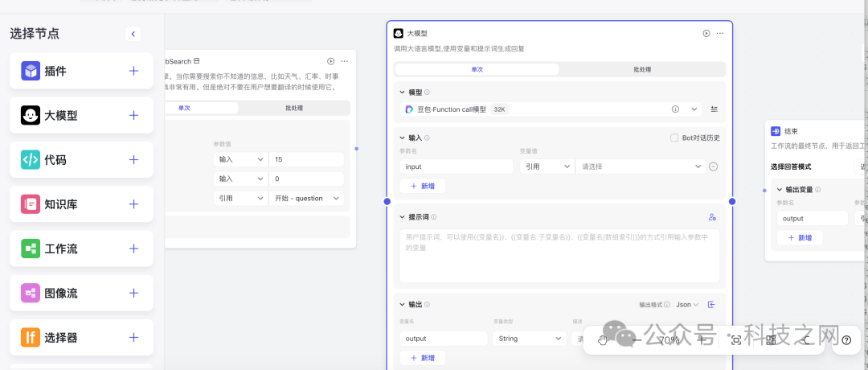This screenshot has width=868, height=370.
Task: Collapse the 输出 section in 大模型 node
Action: [x=403, y=305]
